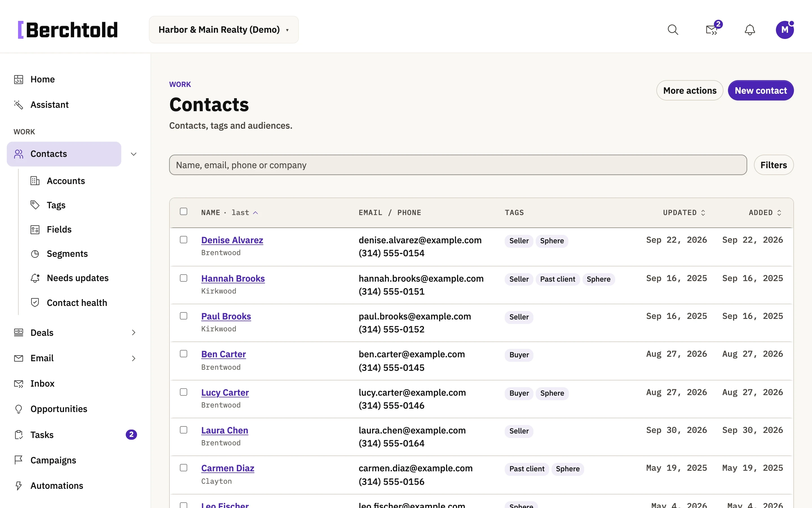Click the Needs updates bell icon
This screenshot has height=508, width=812.
pos(35,278)
